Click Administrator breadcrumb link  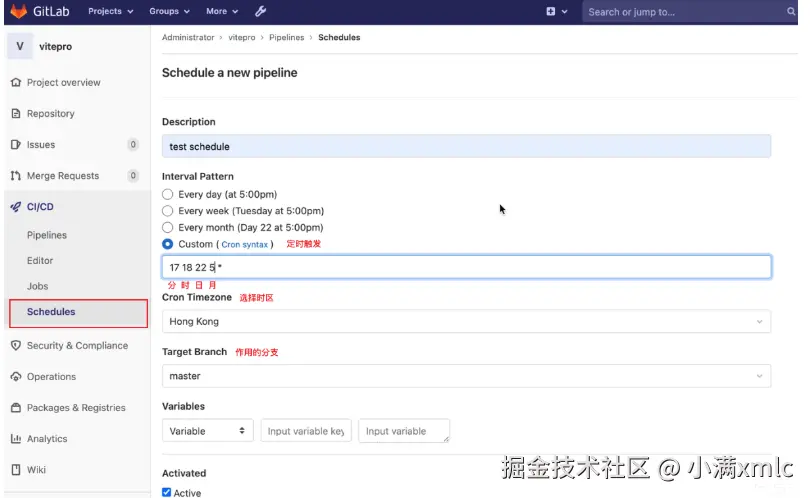click(x=188, y=37)
